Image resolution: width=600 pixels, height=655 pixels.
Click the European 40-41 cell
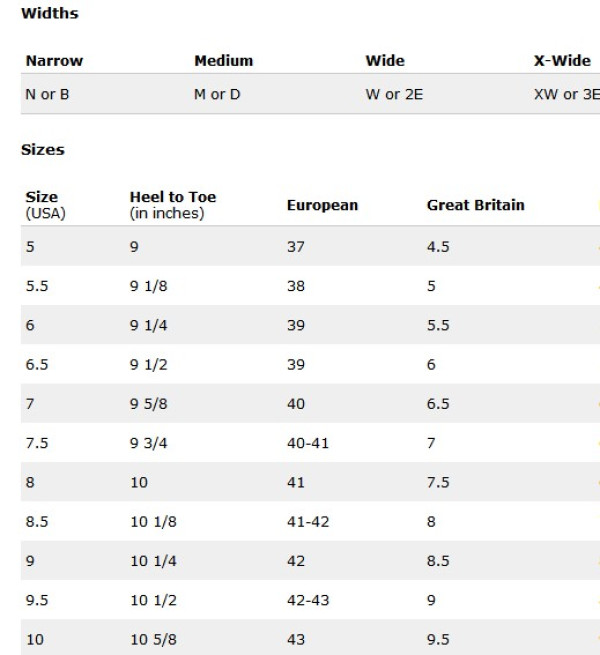[308, 443]
